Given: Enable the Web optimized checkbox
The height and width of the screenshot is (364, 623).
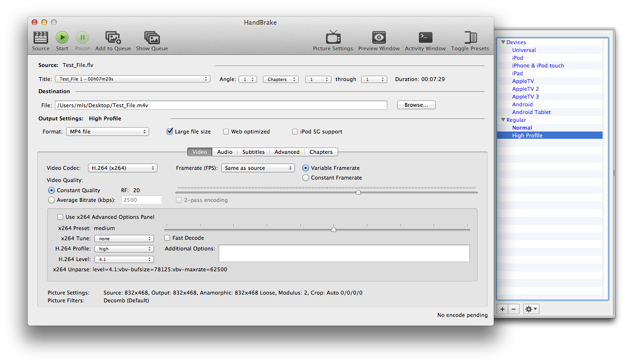Looking at the screenshot, I should point(226,132).
